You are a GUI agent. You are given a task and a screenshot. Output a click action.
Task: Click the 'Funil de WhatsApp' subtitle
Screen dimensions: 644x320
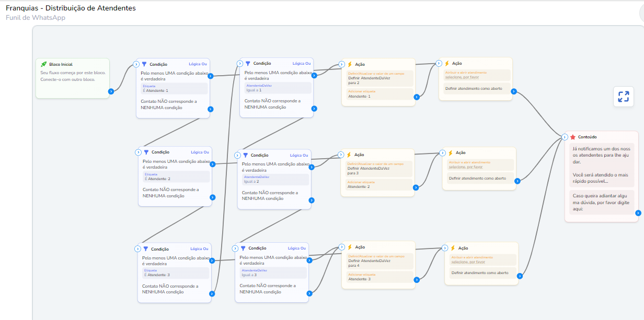point(36,18)
